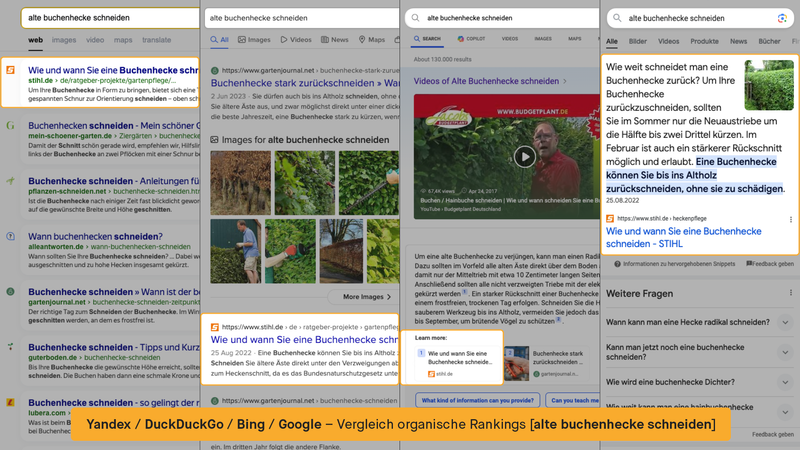Viewport: 800px width, 450px height.
Task: Select DuckDuckGo Images tab
Action: (x=254, y=39)
